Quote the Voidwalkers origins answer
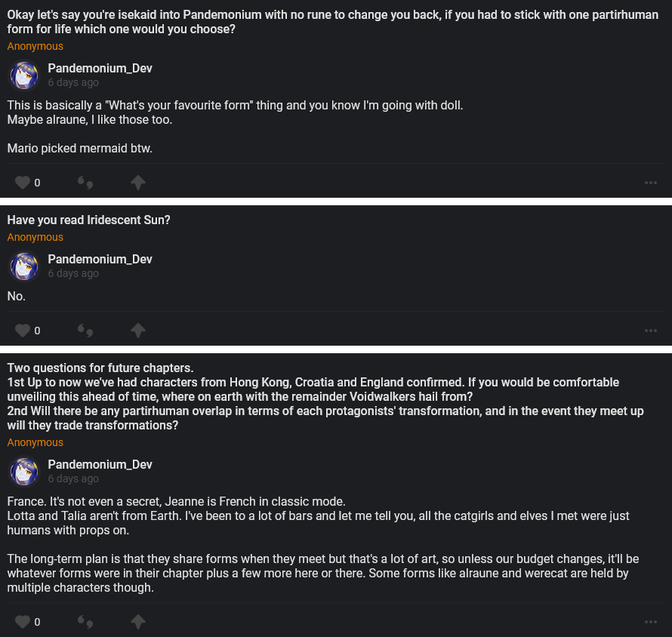The height and width of the screenshot is (637, 672). coord(85,622)
